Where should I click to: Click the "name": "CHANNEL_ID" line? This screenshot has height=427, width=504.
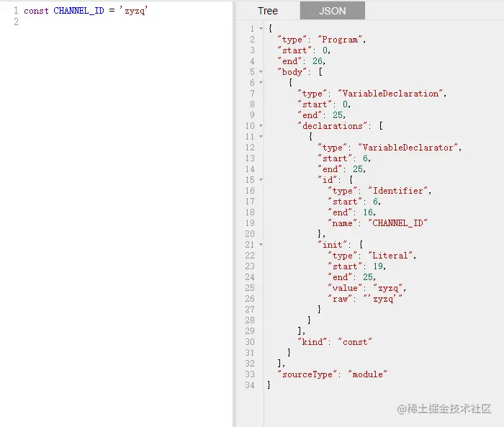tap(377, 223)
